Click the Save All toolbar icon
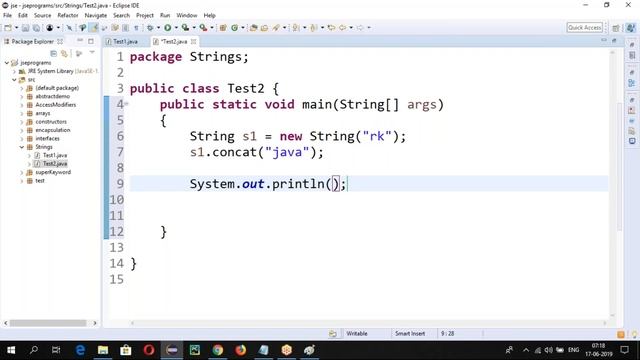Viewport: 640px width, 360px height. click(x=36, y=28)
